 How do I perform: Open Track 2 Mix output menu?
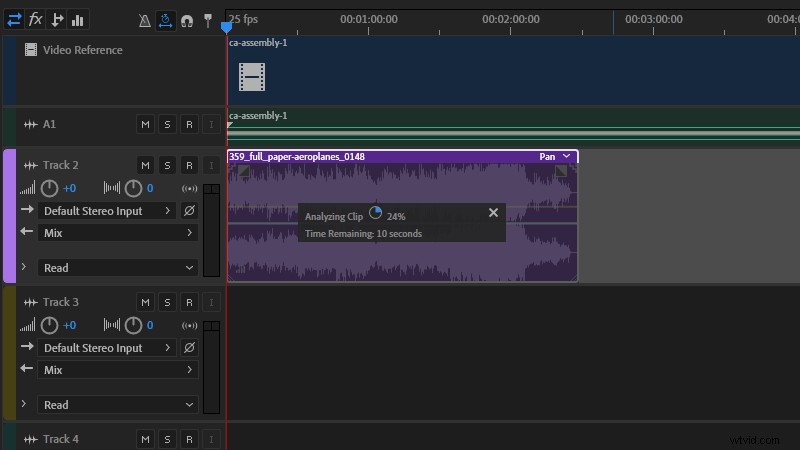coord(118,233)
